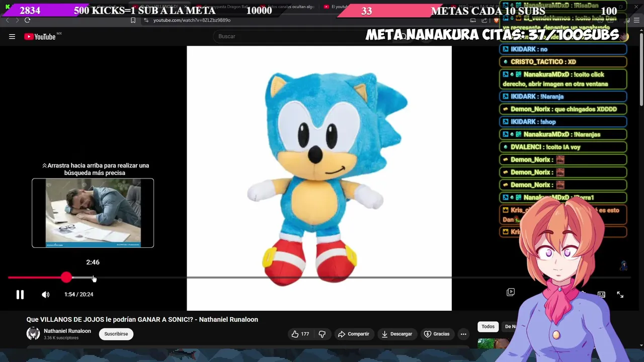The width and height of the screenshot is (644, 362).
Task: Click chat message 'IKIDARK : no'
Action: click(x=563, y=49)
